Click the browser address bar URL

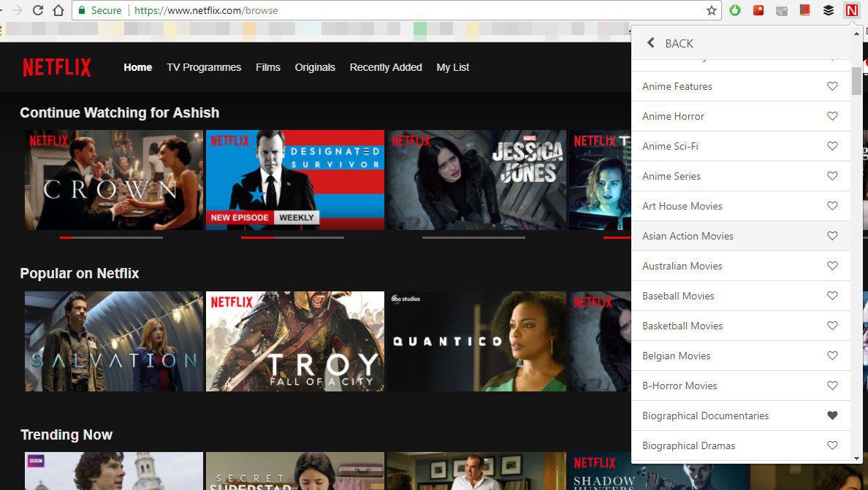click(206, 10)
